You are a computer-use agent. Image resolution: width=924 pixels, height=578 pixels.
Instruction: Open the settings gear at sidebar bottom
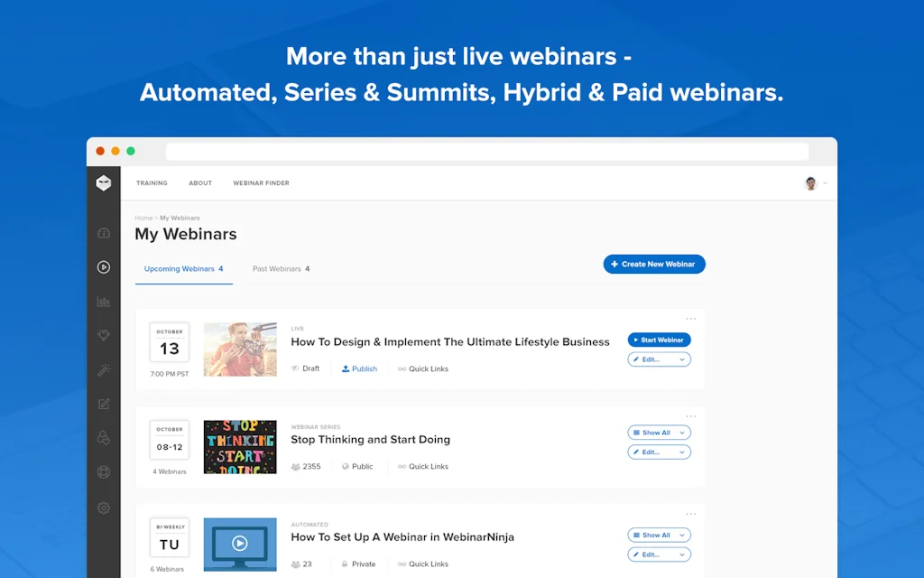[x=104, y=508]
